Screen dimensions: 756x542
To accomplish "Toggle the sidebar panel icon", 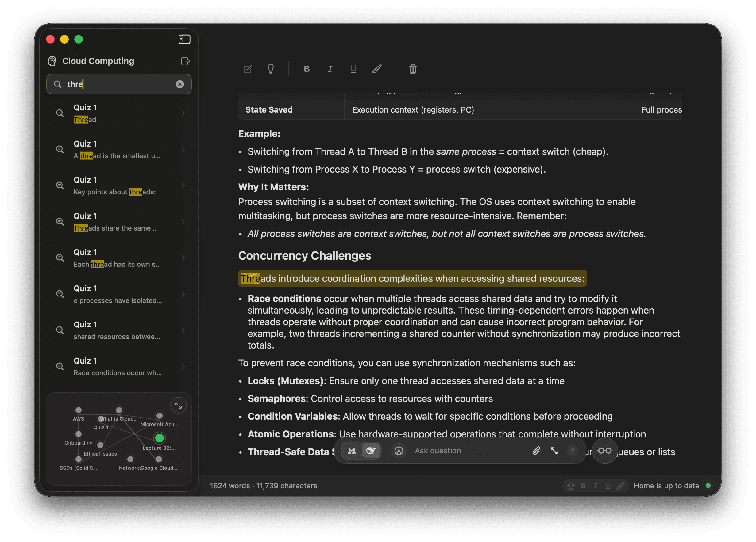I will click(184, 39).
